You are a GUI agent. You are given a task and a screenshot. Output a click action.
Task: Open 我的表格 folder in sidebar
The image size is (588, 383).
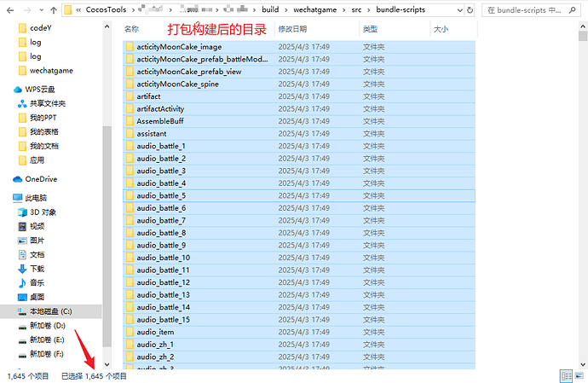pos(38,132)
